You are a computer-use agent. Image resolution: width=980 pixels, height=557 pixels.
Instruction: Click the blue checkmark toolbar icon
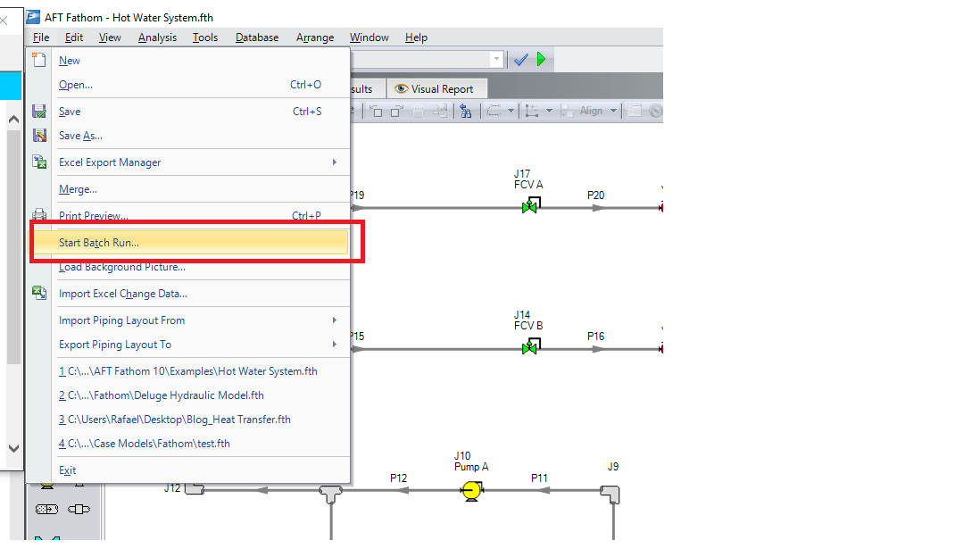[x=520, y=60]
